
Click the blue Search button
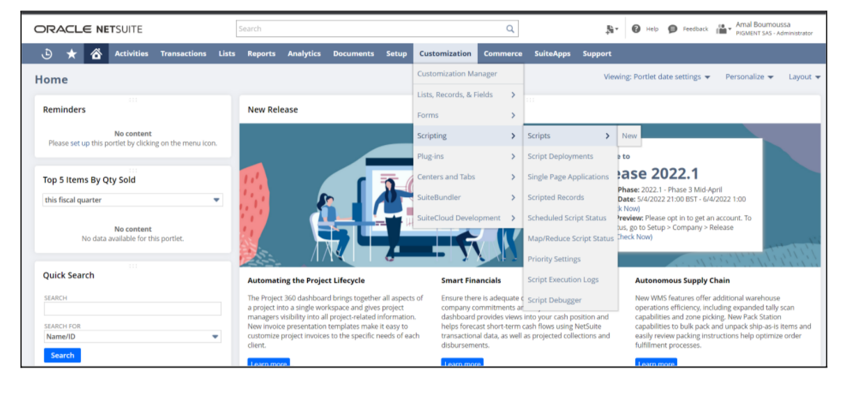[62, 355]
